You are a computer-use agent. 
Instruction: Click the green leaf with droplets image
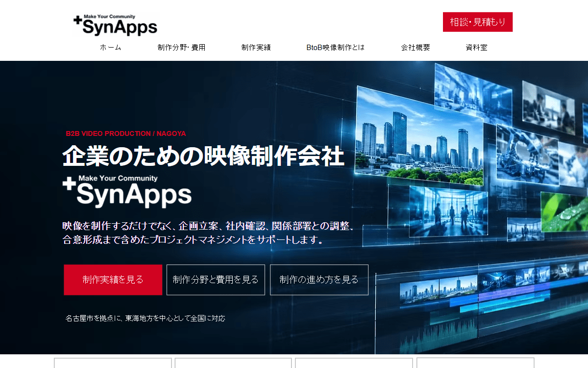[x=564, y=212]
